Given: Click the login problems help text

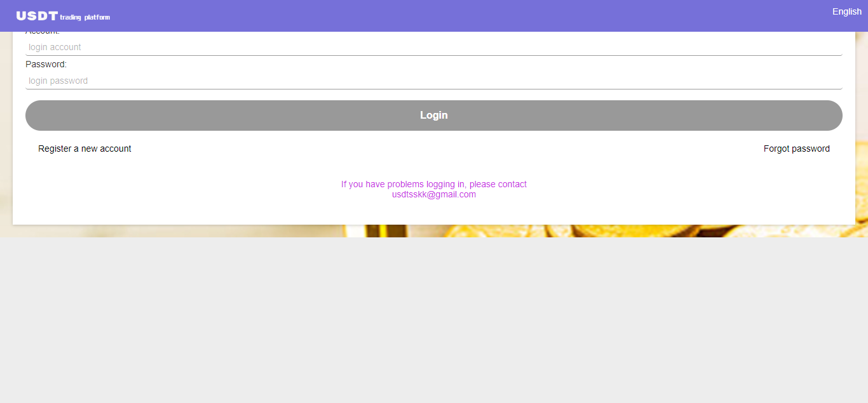Looking at the screenshot, I should click(433, 184).
